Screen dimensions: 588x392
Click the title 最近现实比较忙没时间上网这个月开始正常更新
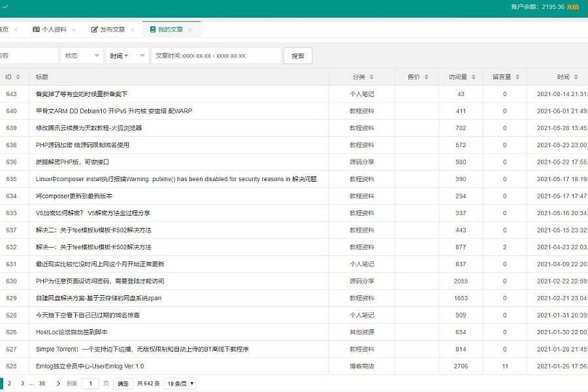[100, 264]
